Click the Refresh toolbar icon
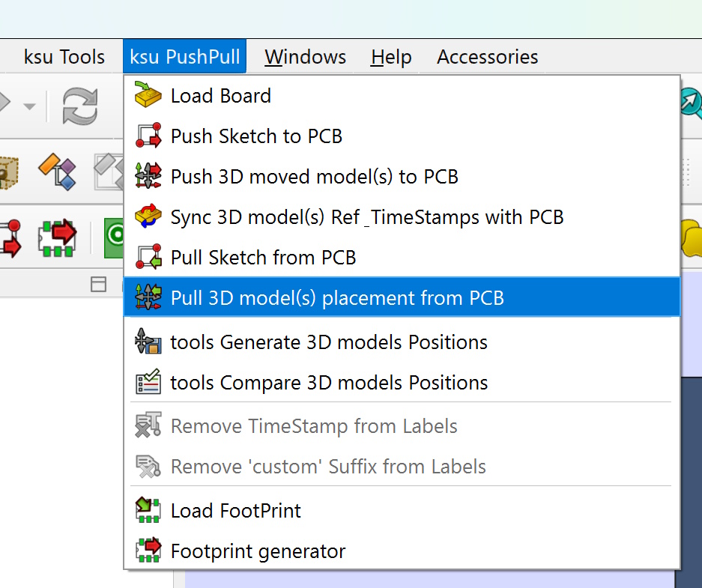 tap(79, 106)
